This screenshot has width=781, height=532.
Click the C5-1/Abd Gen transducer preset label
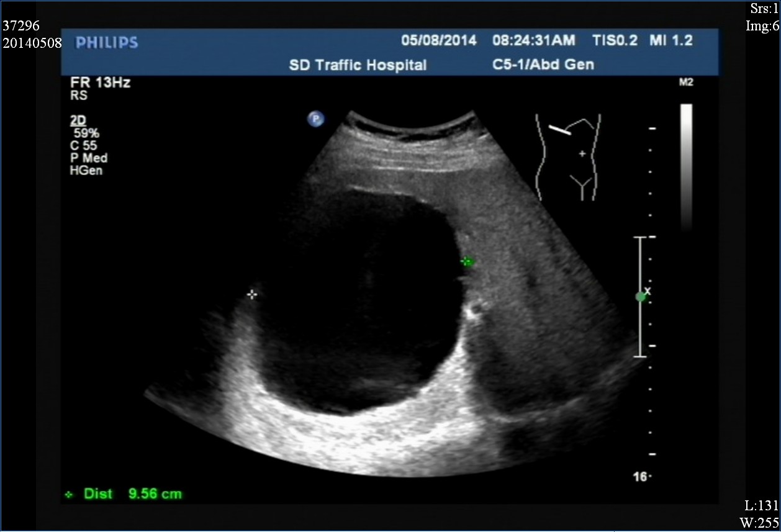(540, 65)
